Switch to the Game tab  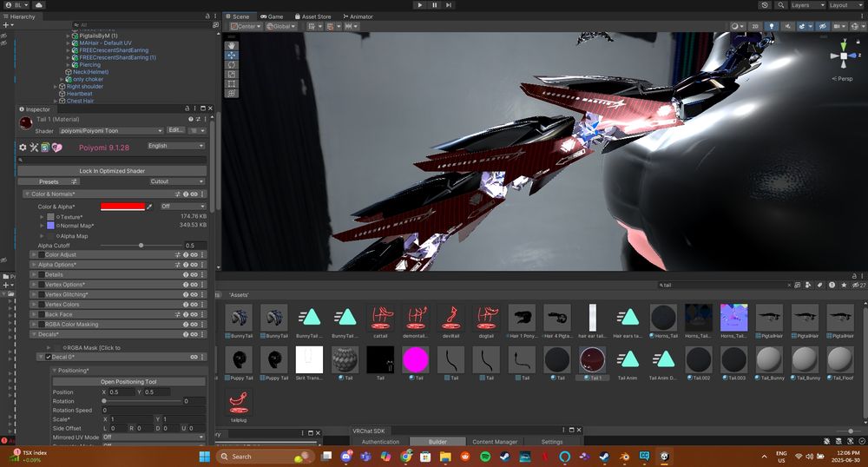pos(272,16)
